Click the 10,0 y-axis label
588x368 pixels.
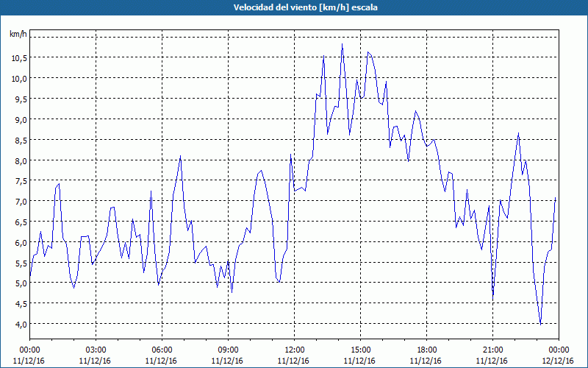pos(19,79)
